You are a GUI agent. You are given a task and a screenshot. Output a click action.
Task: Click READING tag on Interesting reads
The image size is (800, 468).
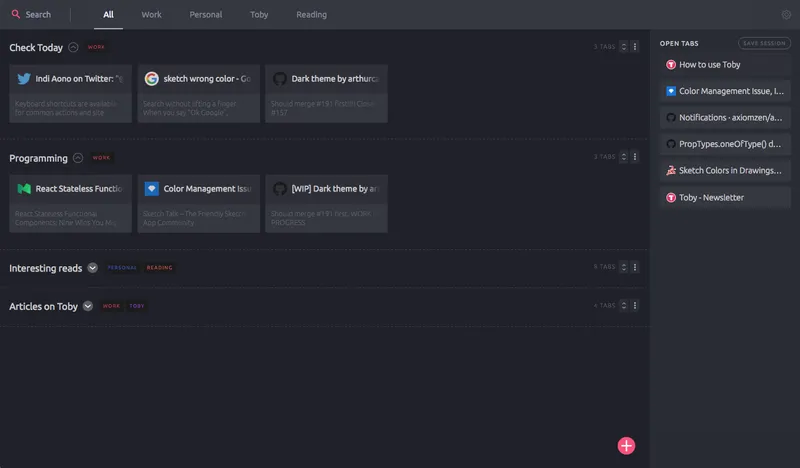tap(160, 267)
